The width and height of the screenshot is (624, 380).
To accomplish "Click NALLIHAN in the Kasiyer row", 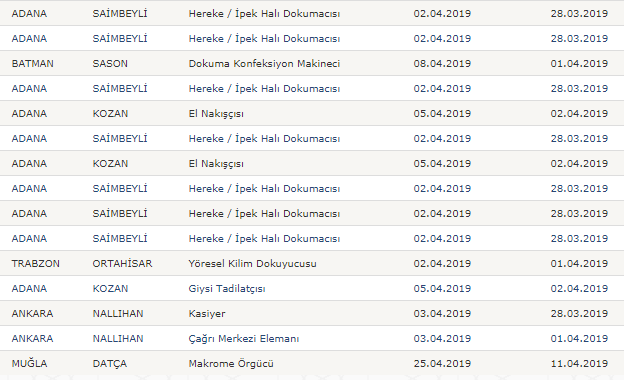I will pos(118,314).
